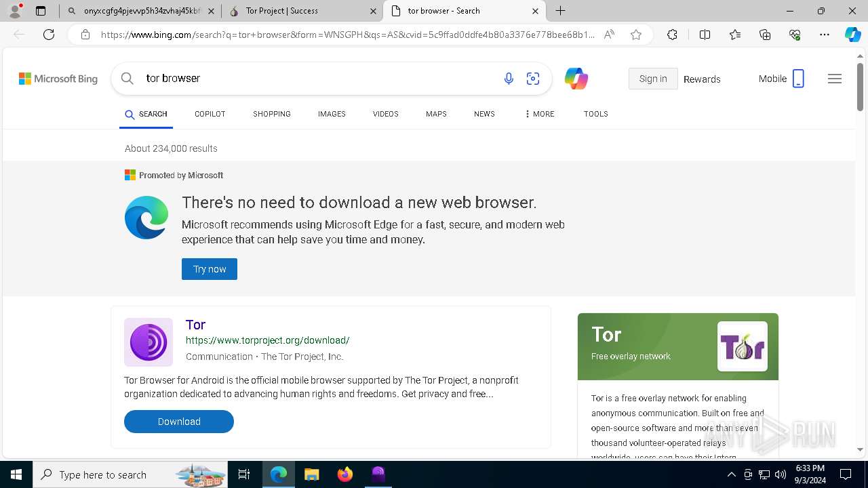
Task: Open network status tray icon
Action: (764, 474)
